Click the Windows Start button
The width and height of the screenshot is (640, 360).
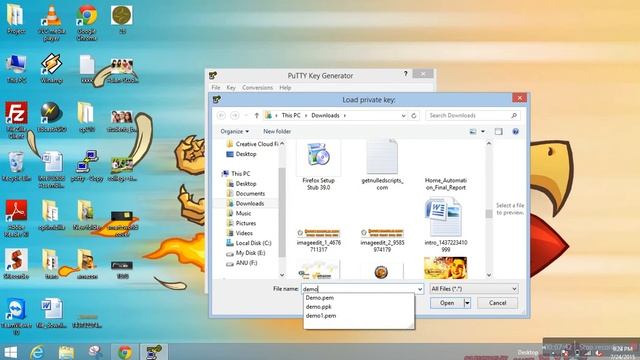(x=11, y=352)
